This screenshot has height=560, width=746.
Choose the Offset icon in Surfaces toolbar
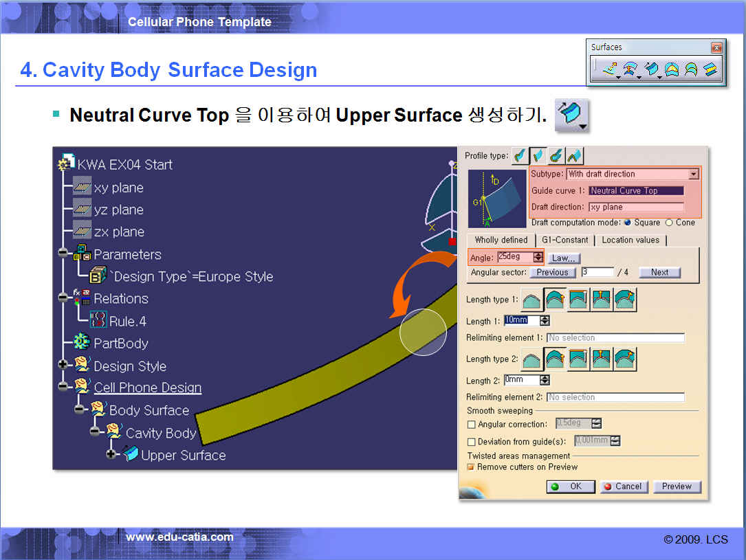[x=630, y=69]
